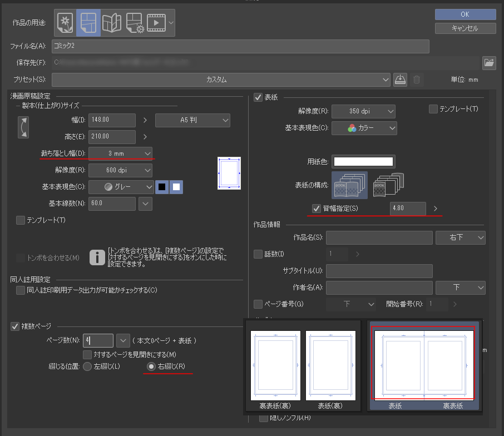The width and height of the screenshot is (504, 436).
Task: Select the 左綴じ left binding radio button
Action: pos(87,366)
